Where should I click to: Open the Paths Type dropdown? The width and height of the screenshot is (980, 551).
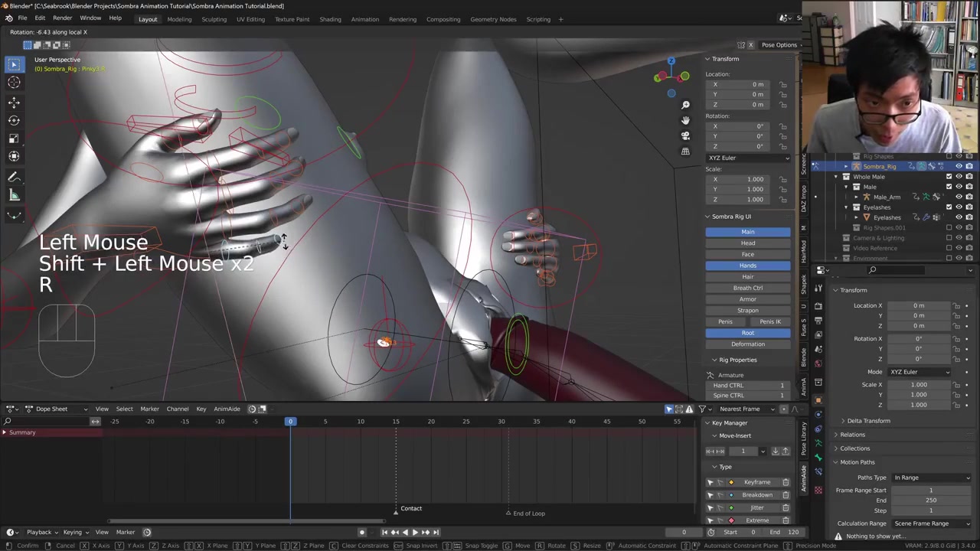click(x=931, y=478)
